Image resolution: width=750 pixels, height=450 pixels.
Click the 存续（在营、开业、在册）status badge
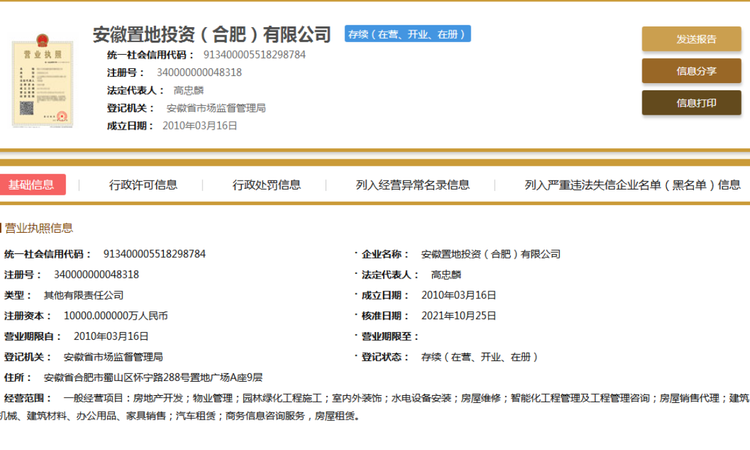pos(408,34)
